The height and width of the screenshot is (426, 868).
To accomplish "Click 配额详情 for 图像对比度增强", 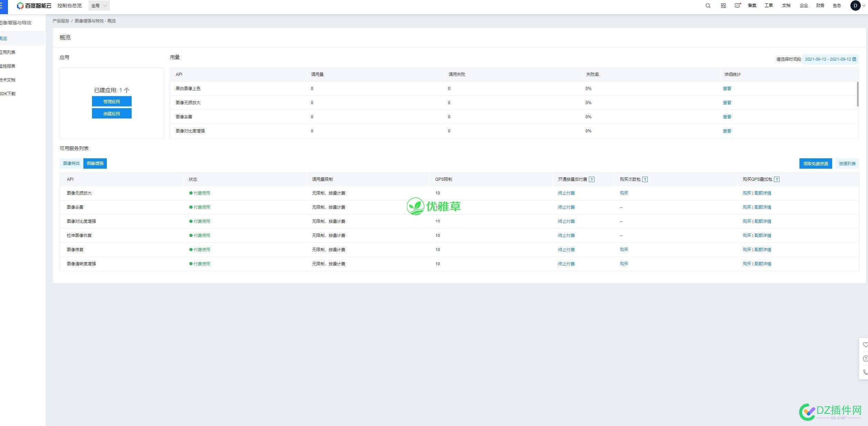I will [x=763, y=221].
